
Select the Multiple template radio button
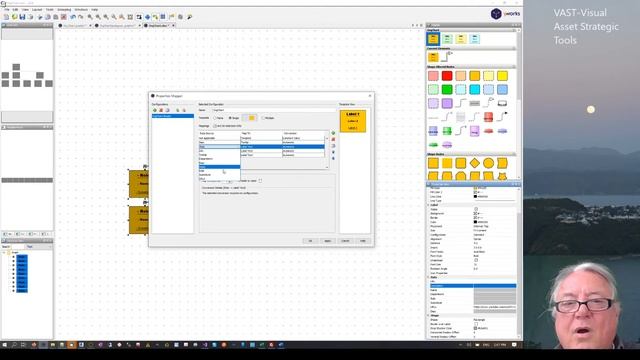point(264,118)
